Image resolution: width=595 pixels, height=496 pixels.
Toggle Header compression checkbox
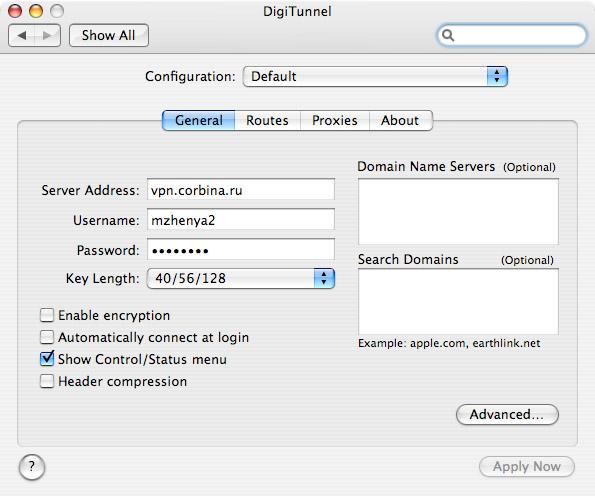47,381
